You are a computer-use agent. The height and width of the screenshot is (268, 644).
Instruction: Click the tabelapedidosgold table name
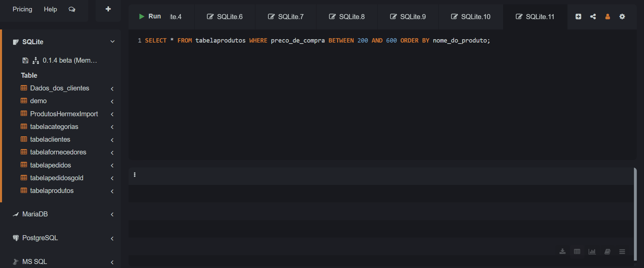pos(57,178)
